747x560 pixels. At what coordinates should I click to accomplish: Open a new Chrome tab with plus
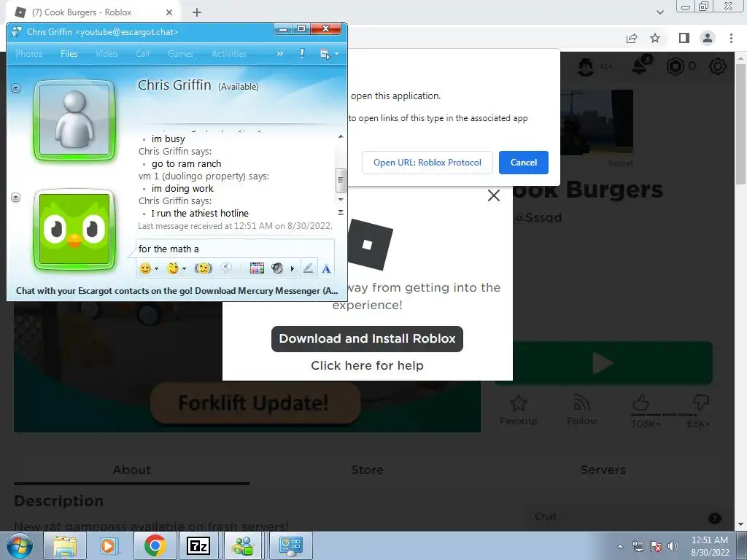pyautogui.click(x=197, y=12)
